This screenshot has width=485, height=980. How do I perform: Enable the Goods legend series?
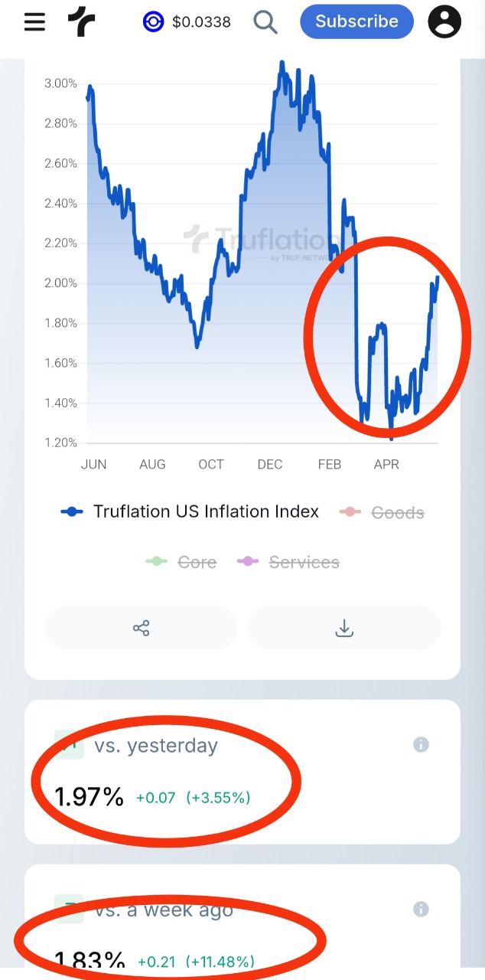click(381, 512)
